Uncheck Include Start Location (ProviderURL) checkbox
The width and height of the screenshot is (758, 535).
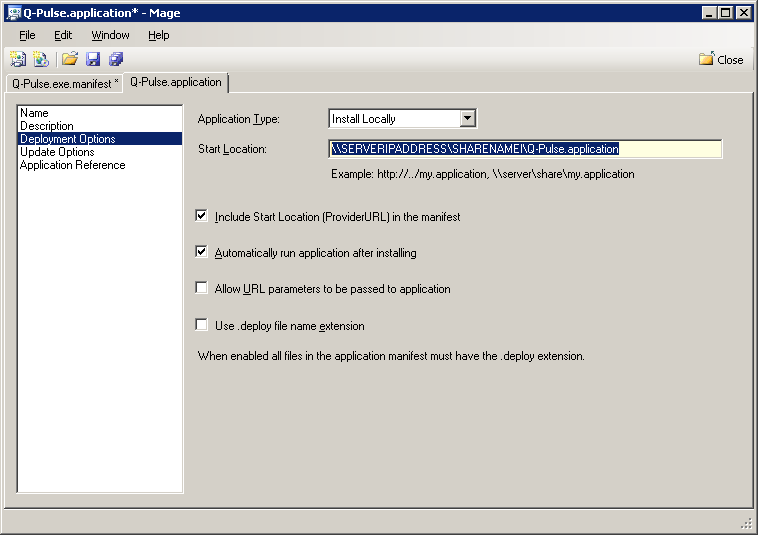point(202,216)
